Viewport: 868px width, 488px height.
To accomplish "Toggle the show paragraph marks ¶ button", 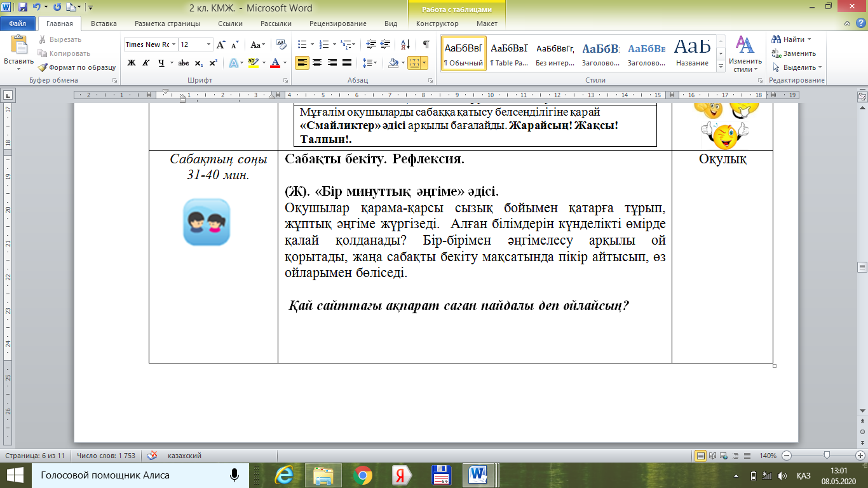I will point(426,44).
